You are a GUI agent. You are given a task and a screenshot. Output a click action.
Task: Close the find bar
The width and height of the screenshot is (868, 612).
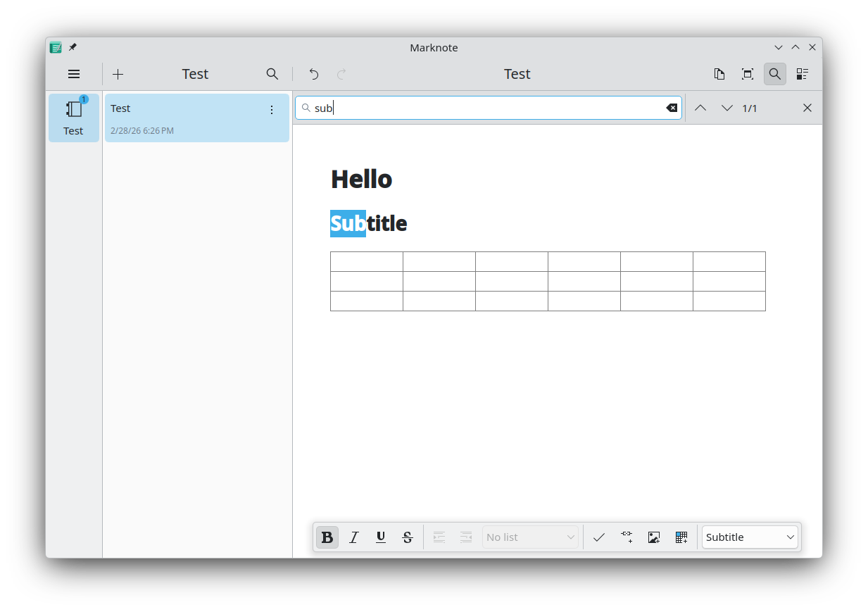(807, 108)
